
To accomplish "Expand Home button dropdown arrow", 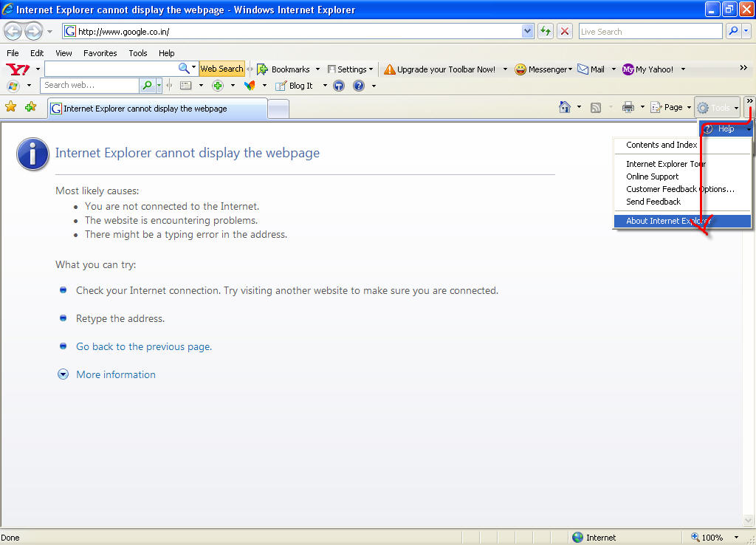I will click(579, 107).
